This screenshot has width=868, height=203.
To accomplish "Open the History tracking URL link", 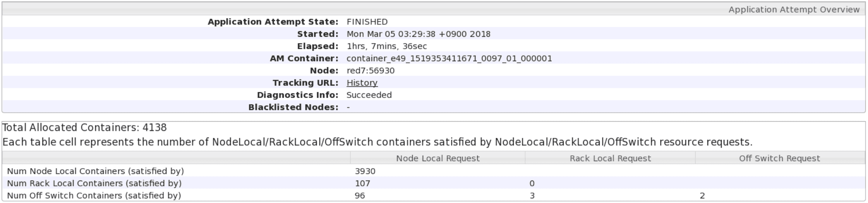I will [362, 83].
